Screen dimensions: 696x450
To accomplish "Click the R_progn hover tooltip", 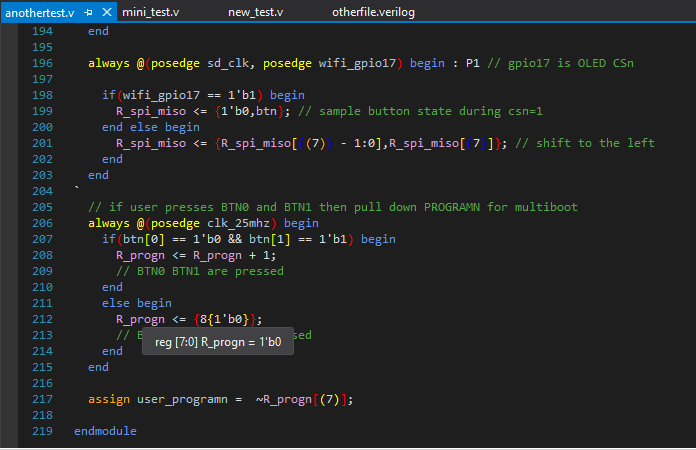I will [x=218, y=342].
